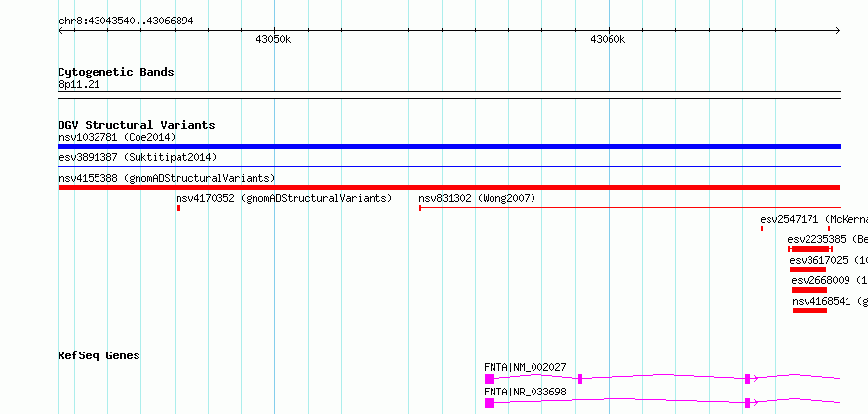Click the right arrowhead of the ruler
Image resolution: width=868 pixels, height=414 pixels.
(x=838, y=31)
